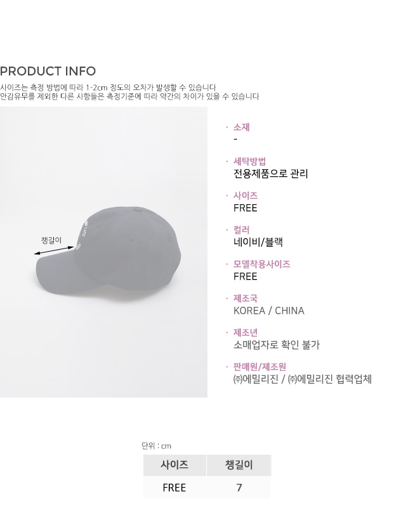The width and height of the screenshot is (413, 532).
Task: Click the 사이즈 pink label
Action: (246, 196)
